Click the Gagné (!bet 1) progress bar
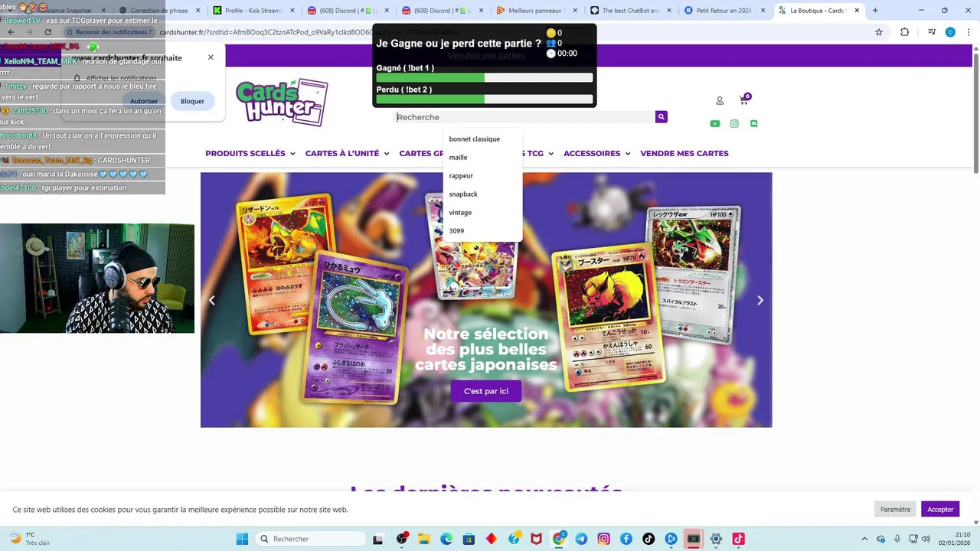This screenshot has width=980, height=551. pos(485,77)
